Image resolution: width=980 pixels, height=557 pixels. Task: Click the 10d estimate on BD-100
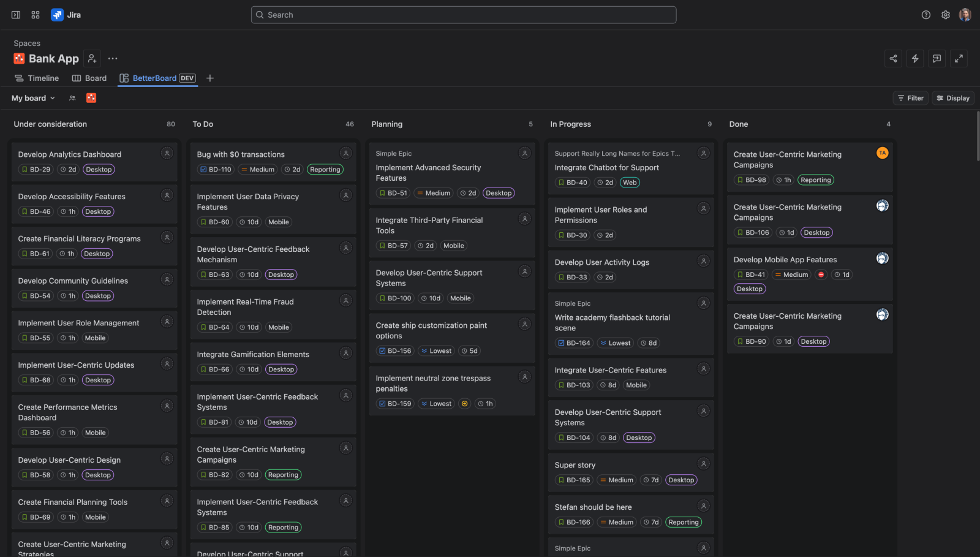point(431,298)
